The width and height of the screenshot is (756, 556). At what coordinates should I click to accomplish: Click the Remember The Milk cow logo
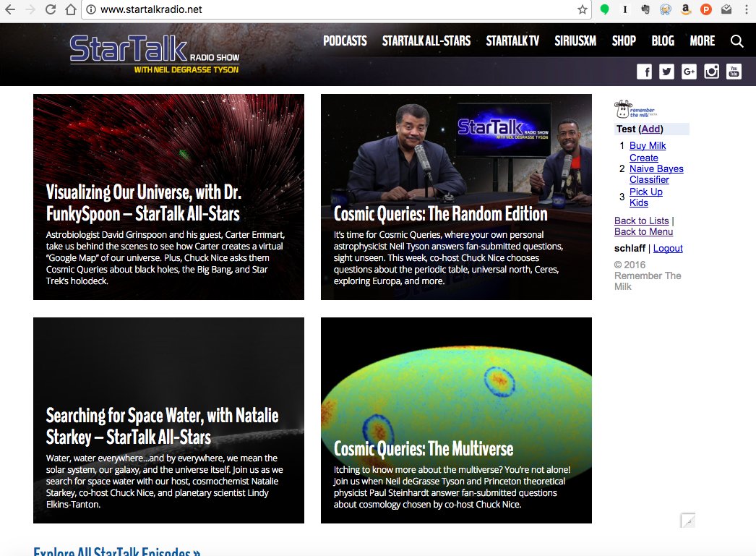[x=635, y=109]
